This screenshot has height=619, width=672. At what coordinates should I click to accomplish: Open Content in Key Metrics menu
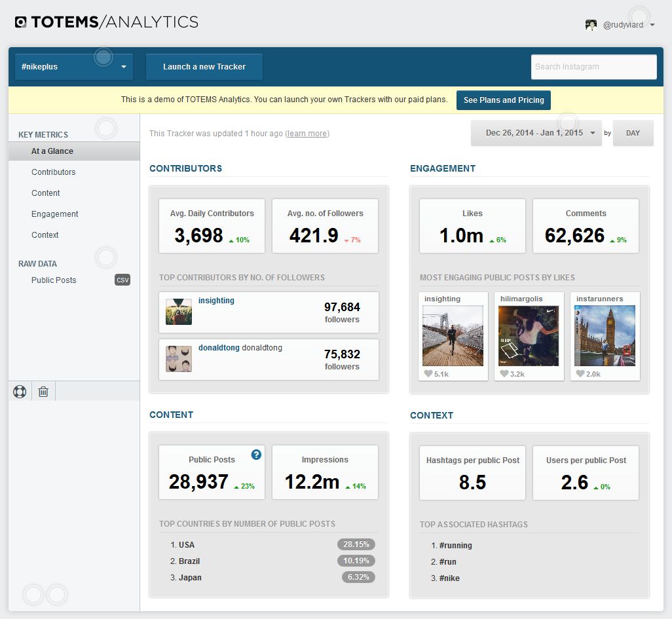point(45,193)
